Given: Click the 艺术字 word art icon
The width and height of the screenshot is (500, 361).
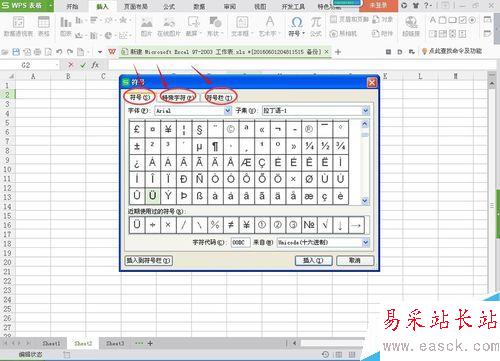Looking at the screenshot, I should [270, 22].
